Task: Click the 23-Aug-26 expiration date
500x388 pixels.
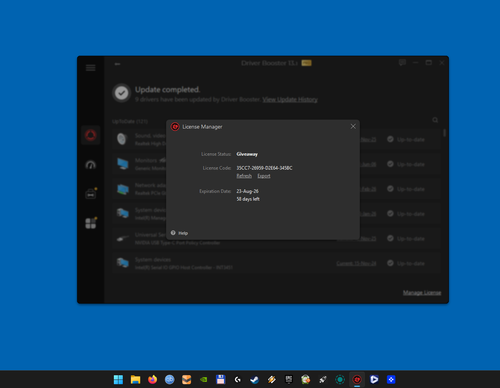Action: [247, 191]
